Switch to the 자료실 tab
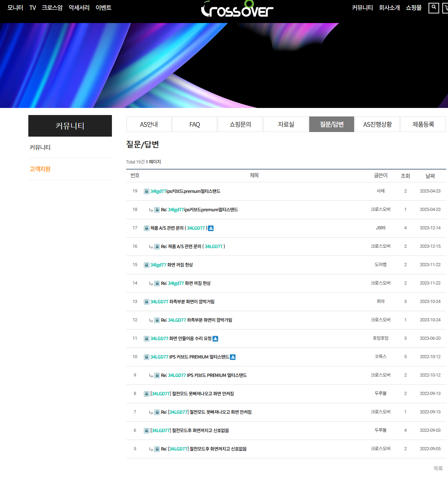The image size is (448, 481). pos(286,124)
